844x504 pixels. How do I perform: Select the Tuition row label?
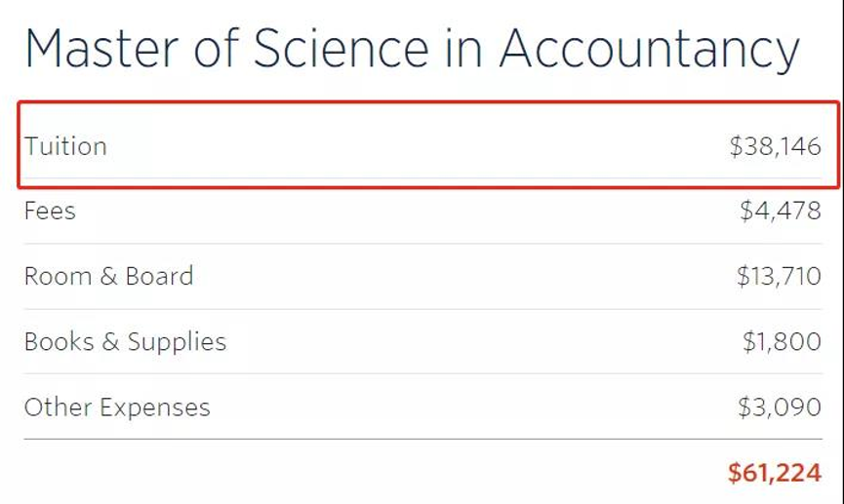65,146
